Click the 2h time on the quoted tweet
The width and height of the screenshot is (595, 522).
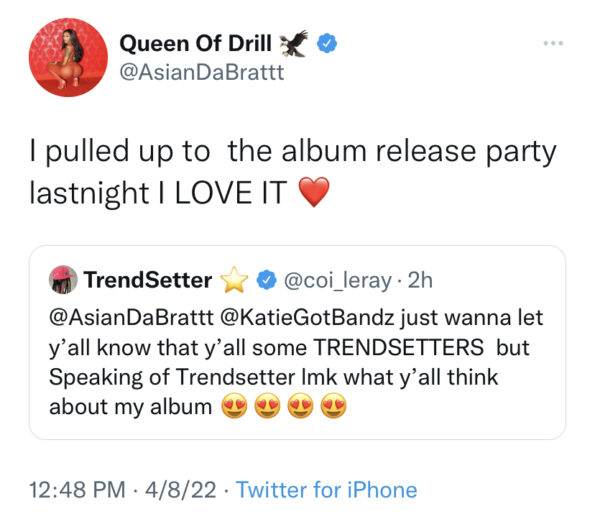[x=420, y=280]
